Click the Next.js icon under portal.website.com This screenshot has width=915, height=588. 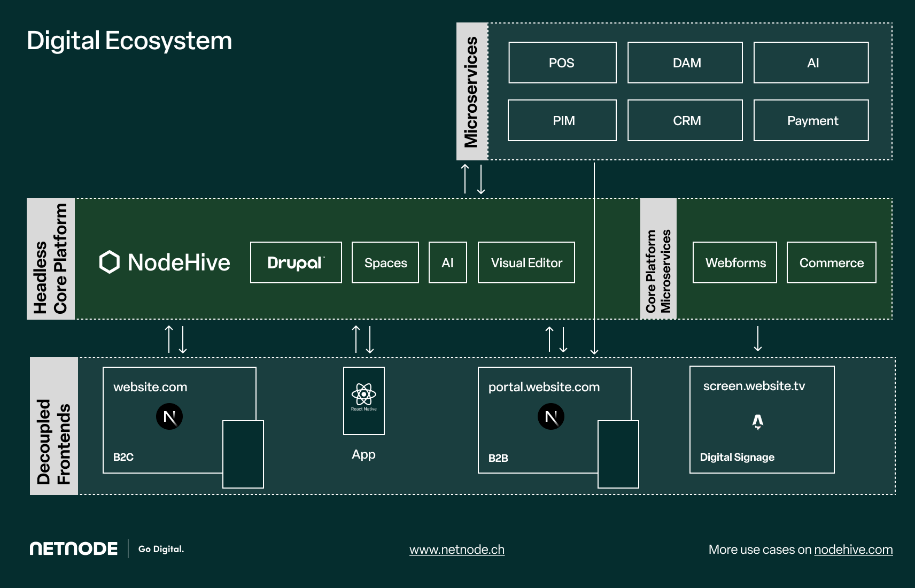(551, 416)
